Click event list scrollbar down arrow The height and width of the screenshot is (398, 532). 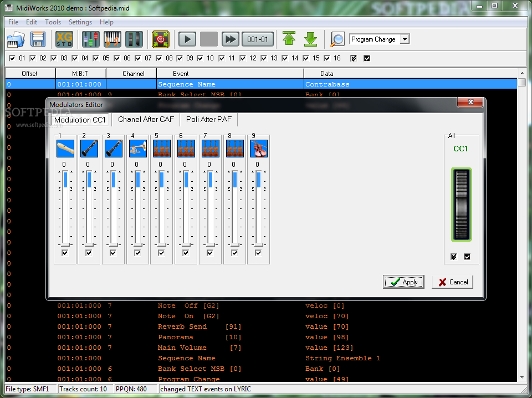522,377
